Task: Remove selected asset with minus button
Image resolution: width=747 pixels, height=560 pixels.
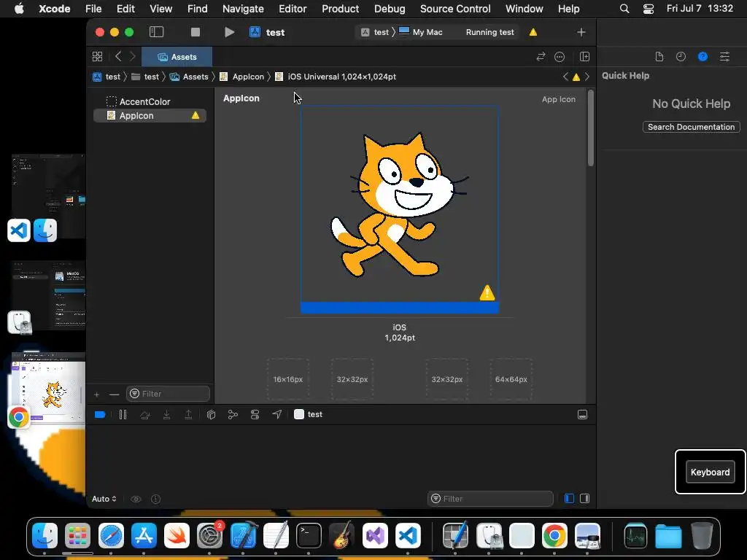Action: [114, 394]
